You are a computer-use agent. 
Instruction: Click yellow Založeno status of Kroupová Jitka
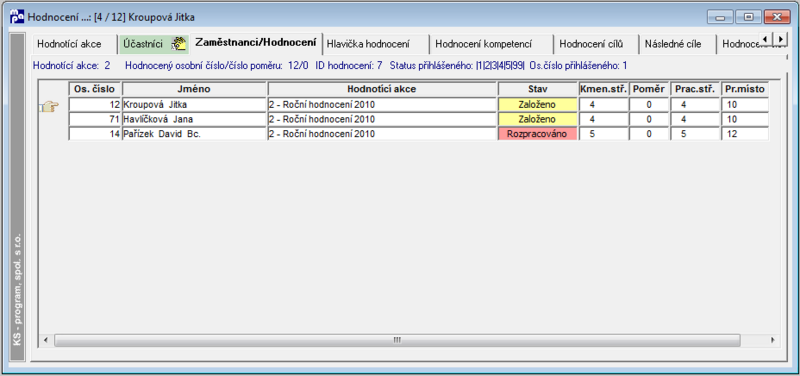tap(538, 105)
